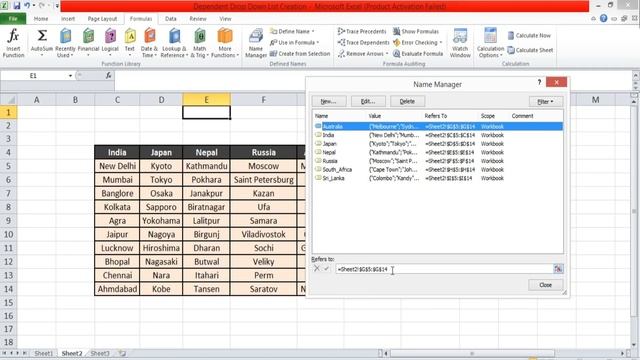Screen dimensions: 640x360
Task: Click Calculate Now
Action: [x=529, y=36]
